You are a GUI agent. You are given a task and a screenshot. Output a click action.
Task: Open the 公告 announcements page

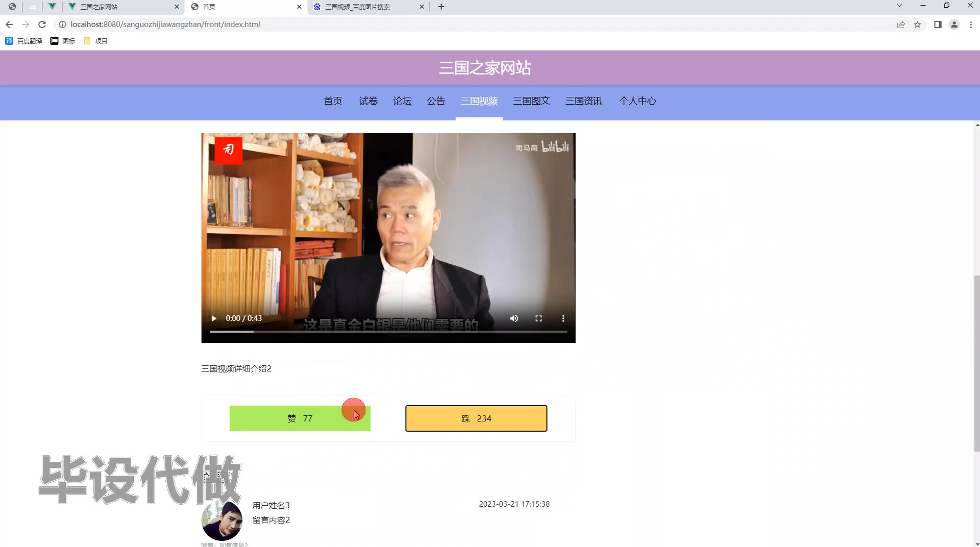coord(436,101)
